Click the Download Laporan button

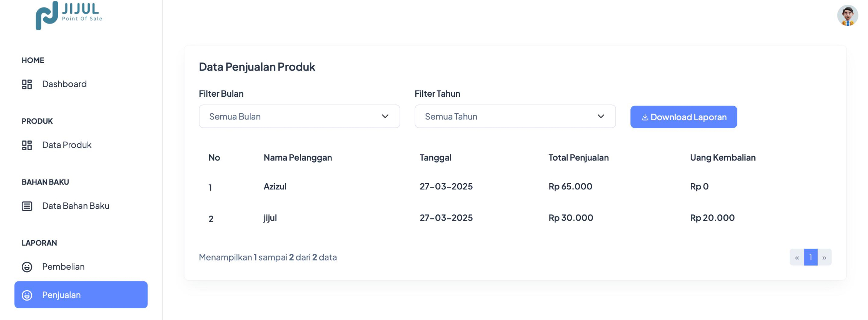pos(683,117)
